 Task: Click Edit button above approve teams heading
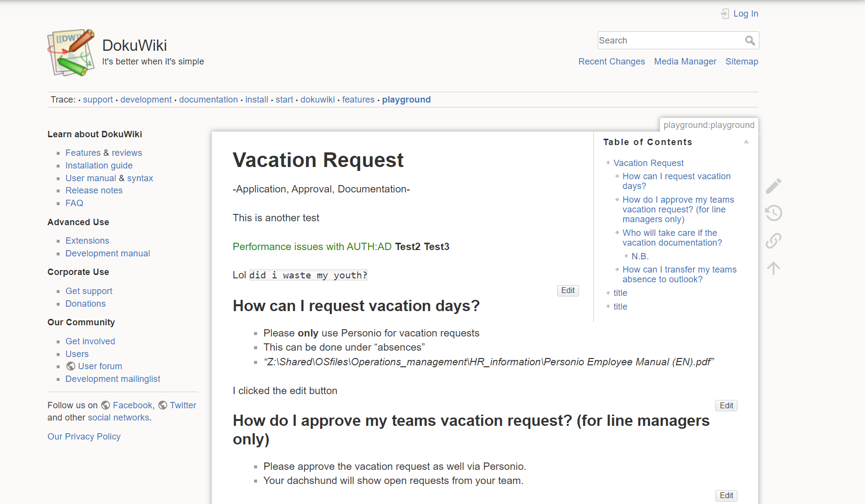(x=726, y=406)
